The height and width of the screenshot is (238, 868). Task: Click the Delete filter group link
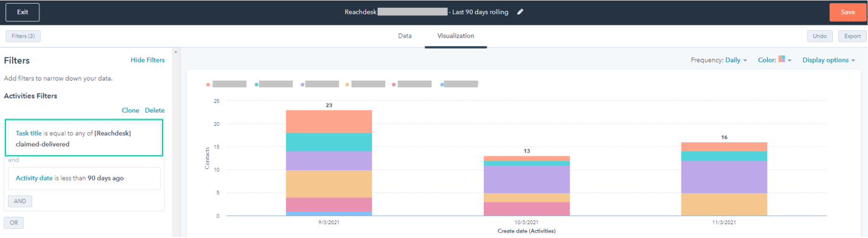pyautogui.click(x=155, y=110)
